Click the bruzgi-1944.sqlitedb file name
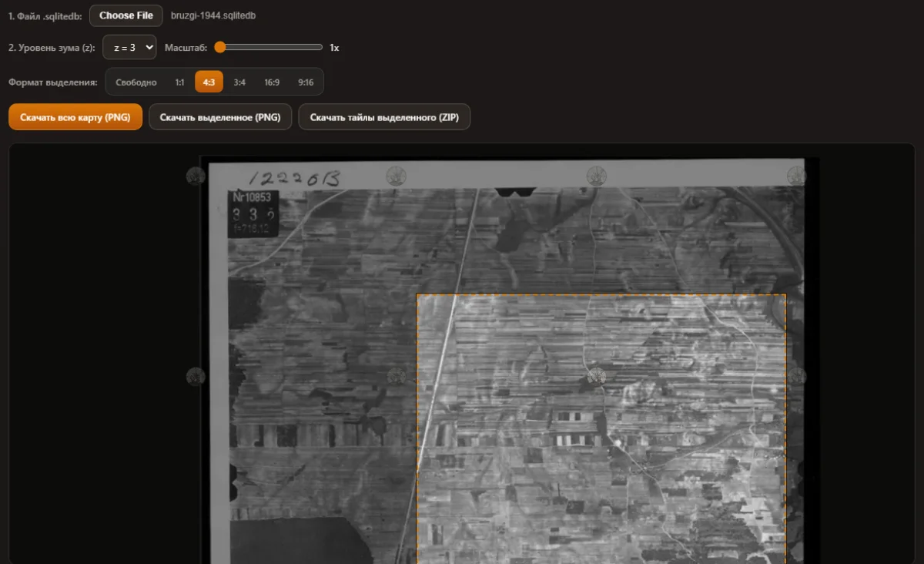 point(213,16)
